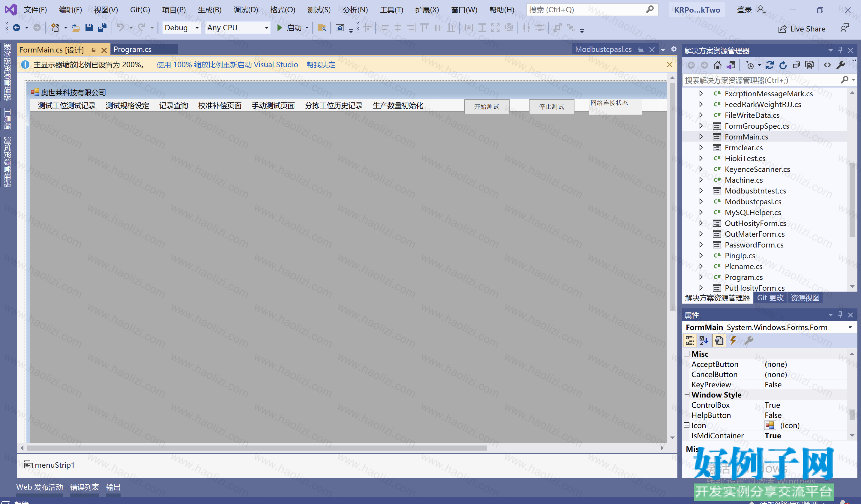861x504 pixels.
Task: Open the 错误列表 bottom tab
Action: 84,487
